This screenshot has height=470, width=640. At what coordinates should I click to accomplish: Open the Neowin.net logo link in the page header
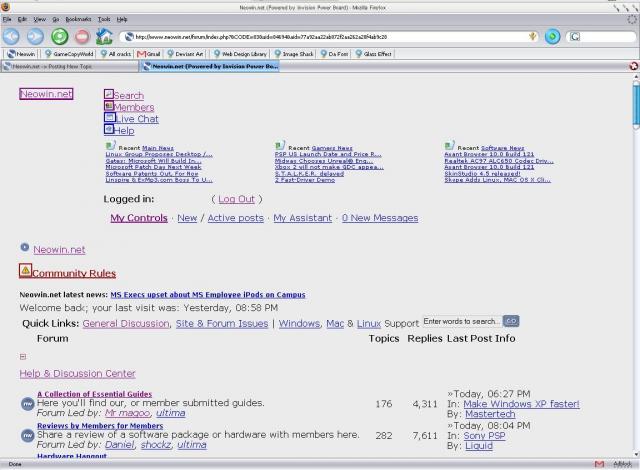pyautogui.click(x=46, y=94)
